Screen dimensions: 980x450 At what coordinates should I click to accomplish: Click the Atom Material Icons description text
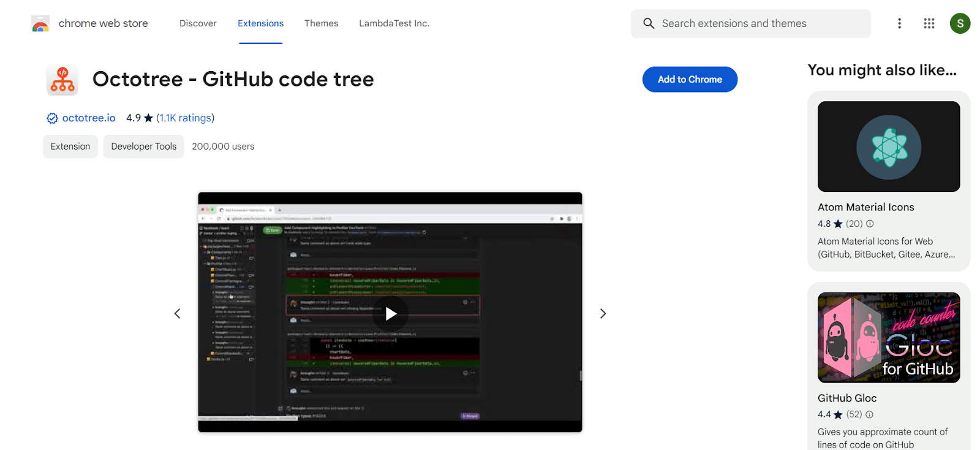coord(886,248)
